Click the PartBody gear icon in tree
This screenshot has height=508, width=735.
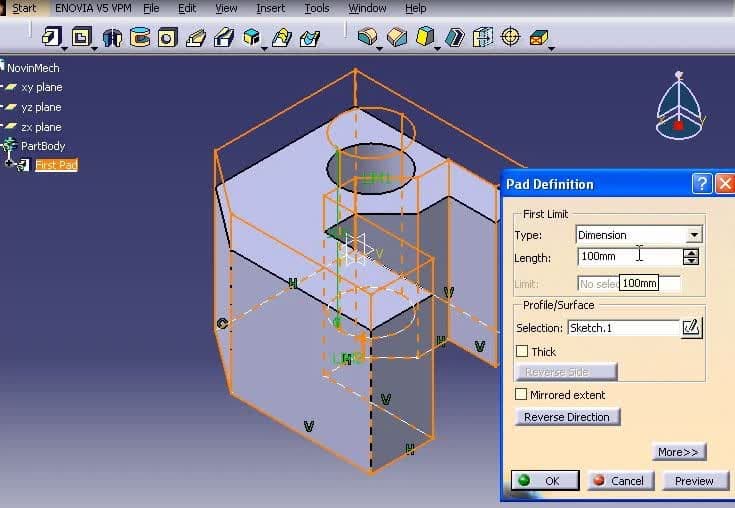[x=9, y=145]
